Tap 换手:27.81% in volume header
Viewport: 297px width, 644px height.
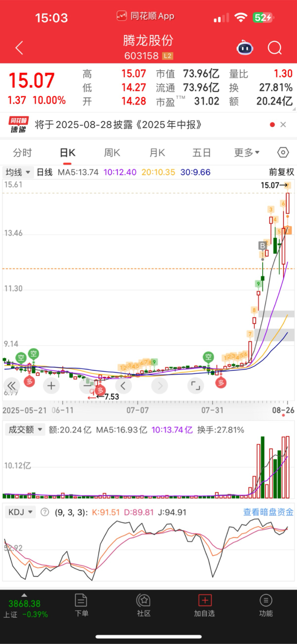click(x=220, y=430)
